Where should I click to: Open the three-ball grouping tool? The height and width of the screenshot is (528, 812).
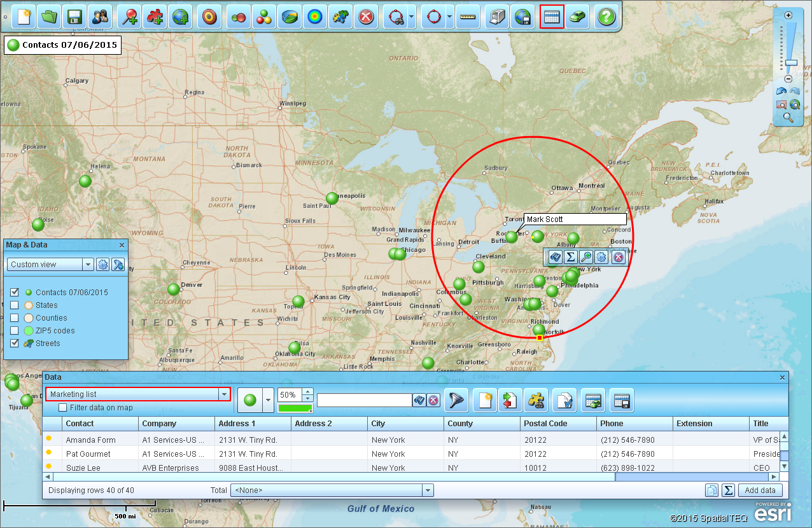(263, 17)
